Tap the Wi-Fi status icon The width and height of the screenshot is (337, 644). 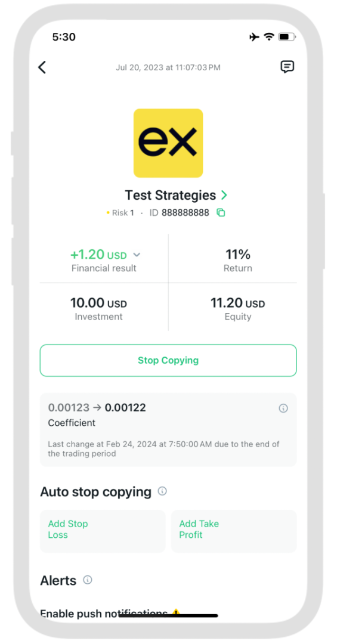(269, 38)
